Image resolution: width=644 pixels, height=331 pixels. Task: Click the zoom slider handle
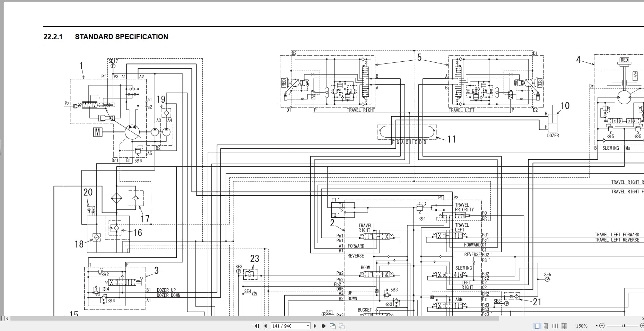624,326
